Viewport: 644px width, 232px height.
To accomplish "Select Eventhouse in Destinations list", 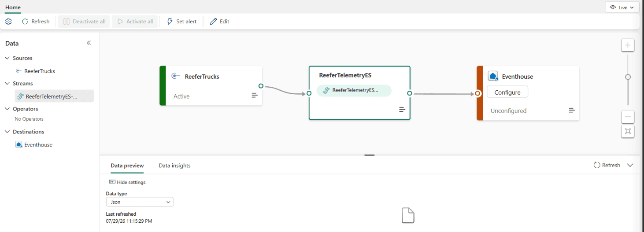I will pos(38,144).
